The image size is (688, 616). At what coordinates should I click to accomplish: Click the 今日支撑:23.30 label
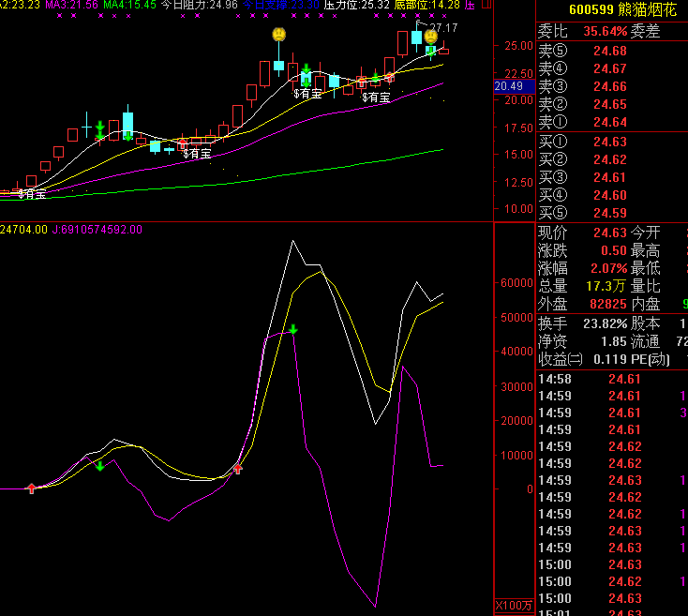(x=281, y=6)
